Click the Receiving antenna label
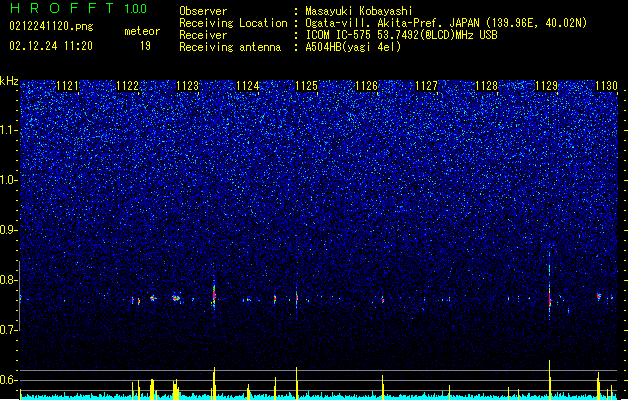This screenshot has height=400, width=629. click(x=230, y=47)
